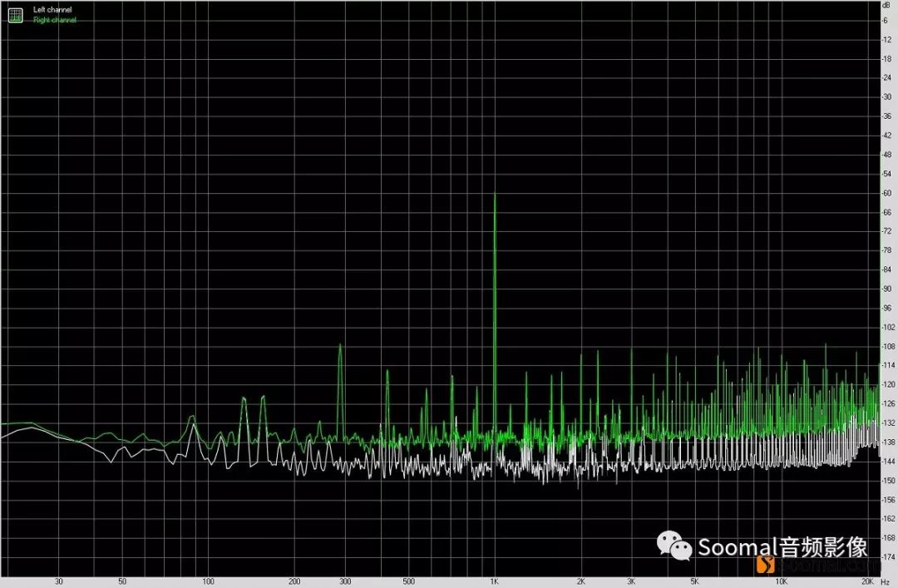Click the 100 Hz axis label
This screenshot has width=898, height=588.
tap(209, 581)
